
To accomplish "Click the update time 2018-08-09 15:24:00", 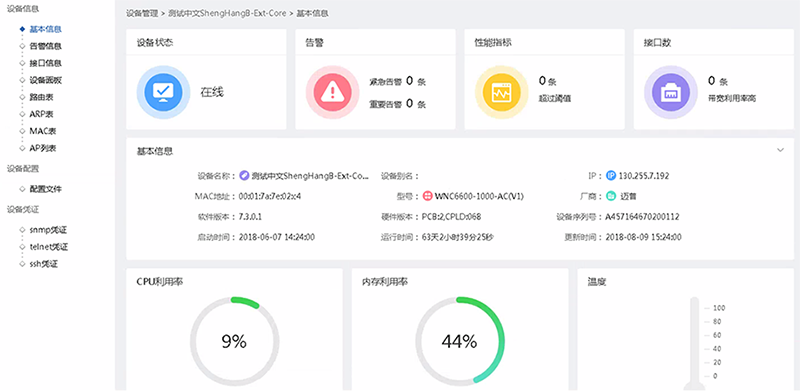I will [644, 237].
